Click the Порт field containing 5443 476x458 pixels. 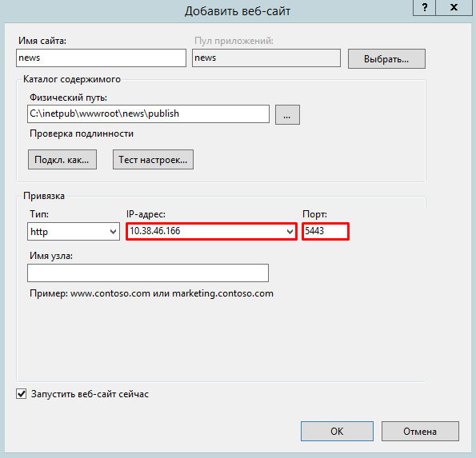[326, 232]
